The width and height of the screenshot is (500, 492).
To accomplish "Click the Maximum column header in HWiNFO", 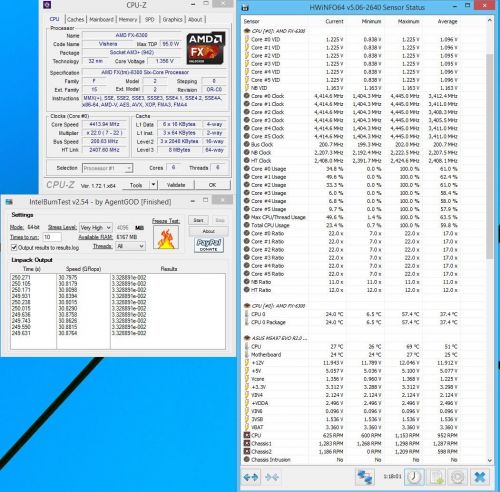I will [409, 21].
